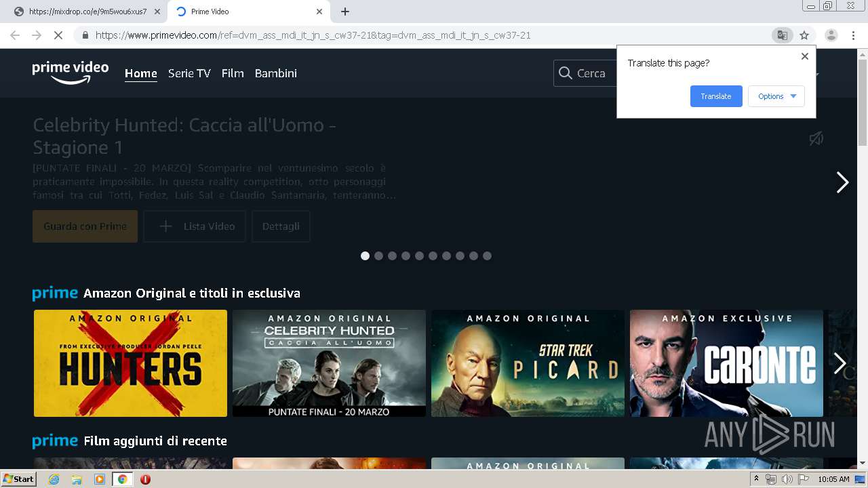Click the translate page icon in address bar
The image size is (868, 488).
tap(783, 35)
